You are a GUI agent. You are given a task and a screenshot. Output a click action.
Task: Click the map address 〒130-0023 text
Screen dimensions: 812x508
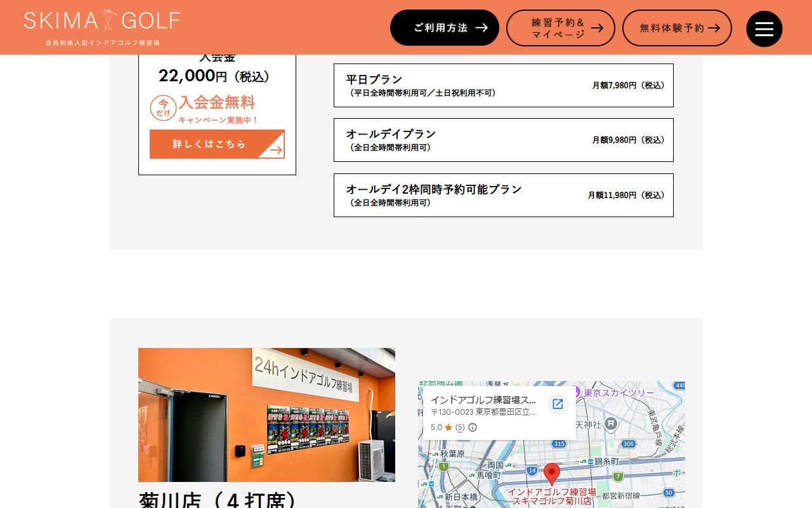(483, 412)
